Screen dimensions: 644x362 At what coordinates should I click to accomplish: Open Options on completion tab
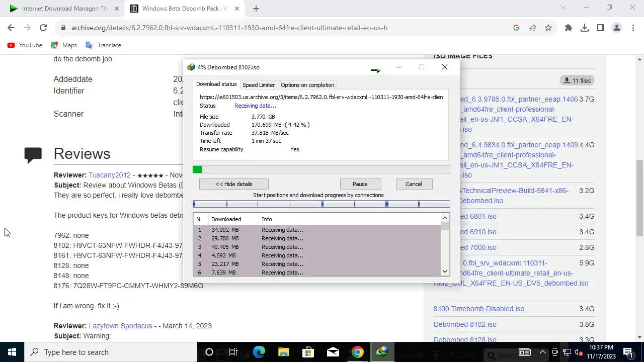click(307, 85)
